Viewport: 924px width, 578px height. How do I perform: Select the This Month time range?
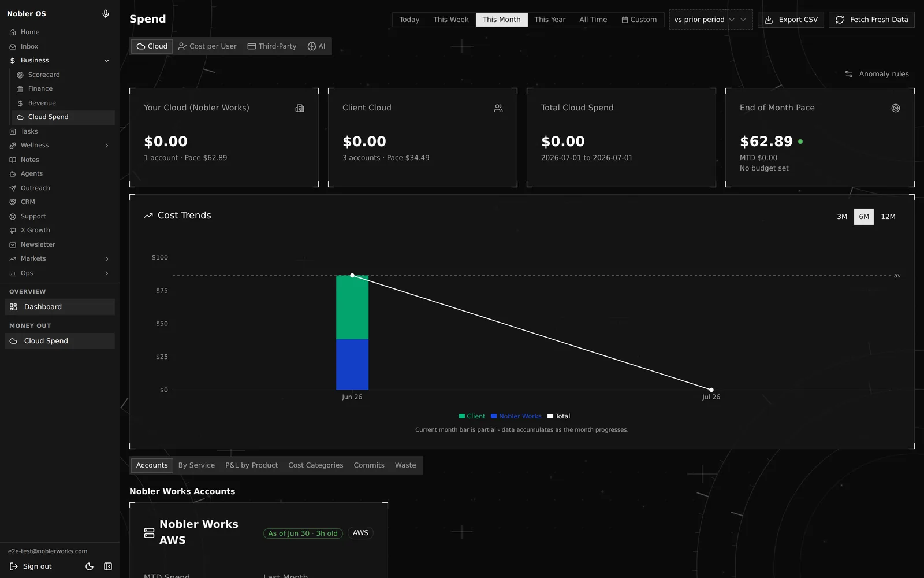coord(501,20)
